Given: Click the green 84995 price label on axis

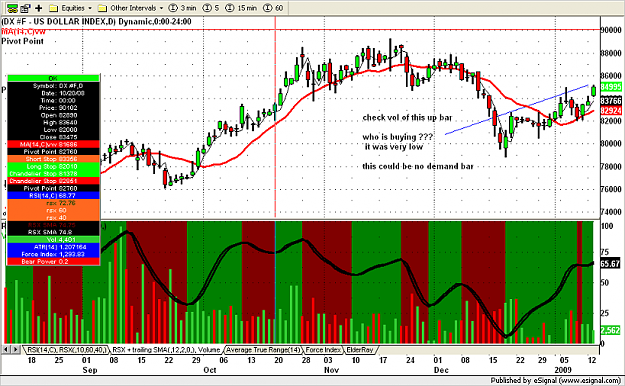Looking at the screenshot, I should tap(611, 87).
